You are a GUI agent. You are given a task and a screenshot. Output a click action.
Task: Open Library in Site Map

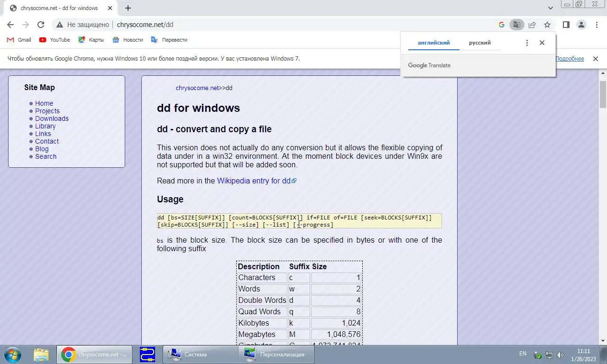pyautogui.click(x=45, y=126)
